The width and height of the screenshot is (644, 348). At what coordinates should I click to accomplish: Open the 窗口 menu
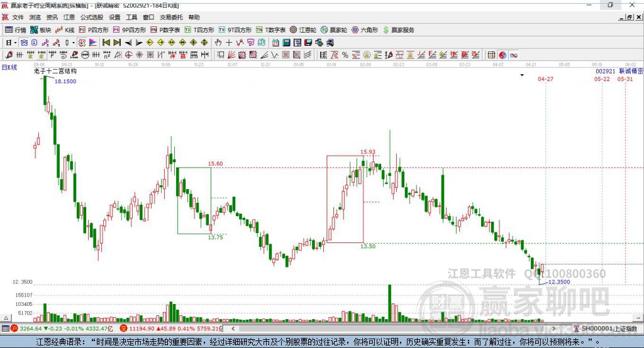point(148,17)
